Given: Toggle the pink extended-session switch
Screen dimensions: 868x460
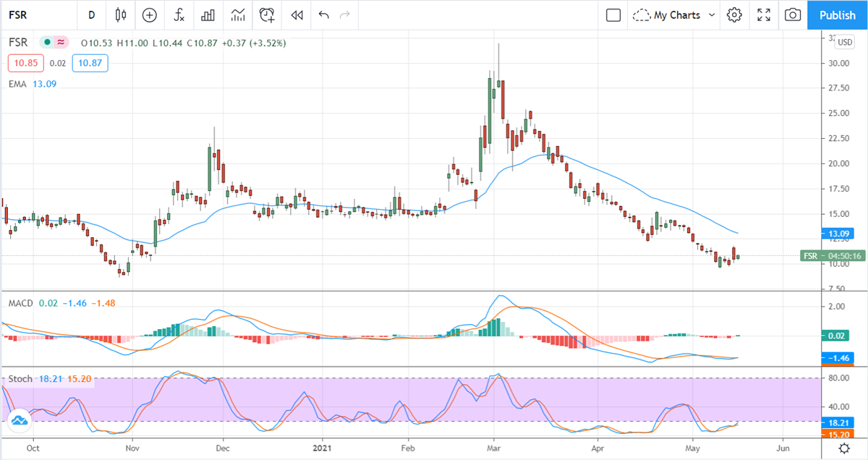Looking at the screenshot, I should pos(61,43).
